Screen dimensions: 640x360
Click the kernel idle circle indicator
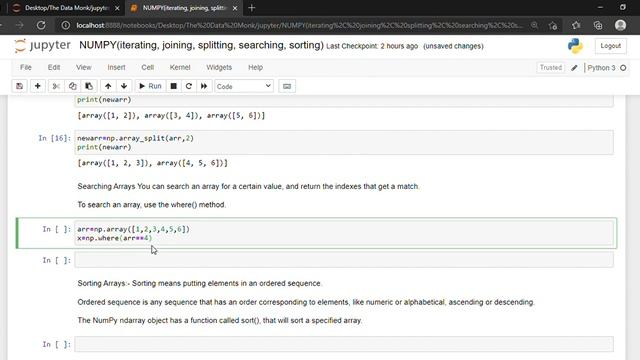(623, 68)
